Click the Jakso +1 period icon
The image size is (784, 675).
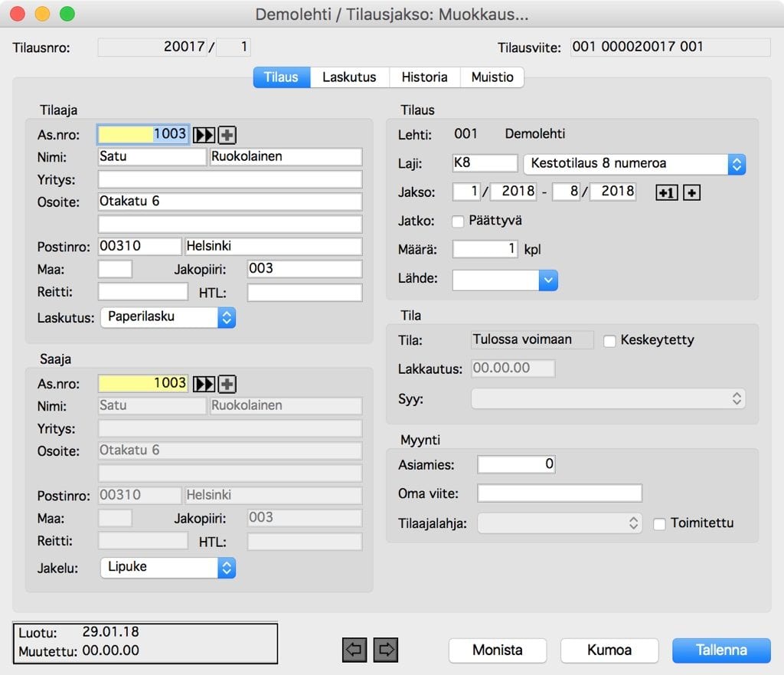tap(667, 192)
